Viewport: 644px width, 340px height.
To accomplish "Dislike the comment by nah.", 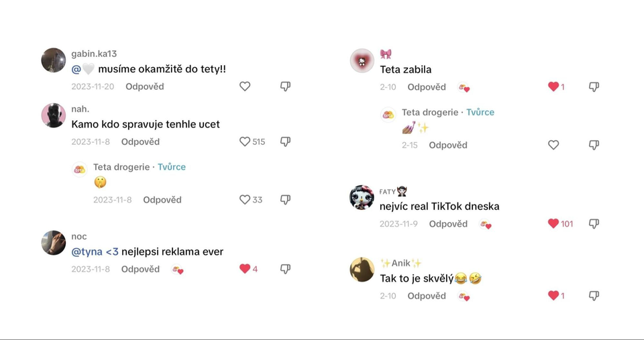I will 285,141.
